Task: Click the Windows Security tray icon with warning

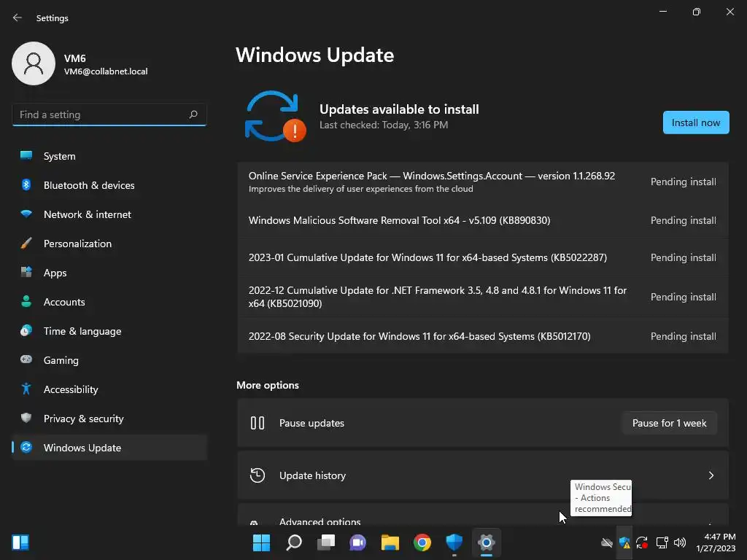Action: tap(624, 542)
